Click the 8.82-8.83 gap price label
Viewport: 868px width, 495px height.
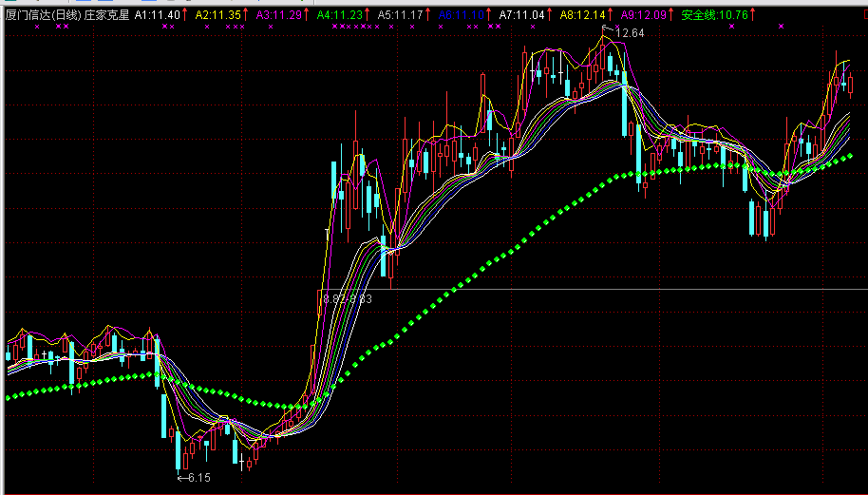pyautogui.click(x=348, y=299)
